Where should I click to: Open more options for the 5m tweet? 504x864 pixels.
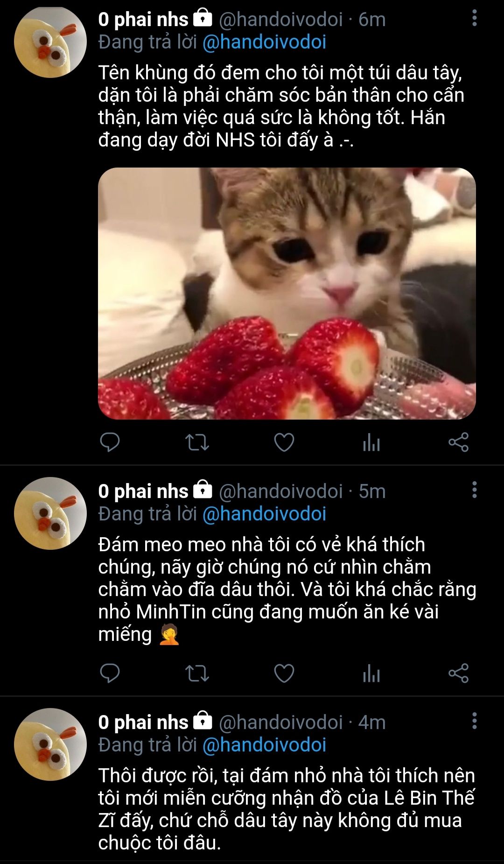tap(474, 490)
